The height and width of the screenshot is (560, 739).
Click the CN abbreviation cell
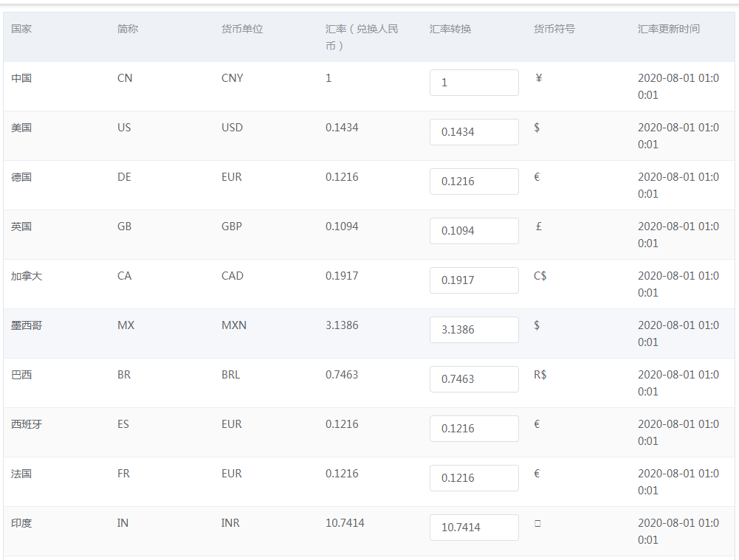125,78
